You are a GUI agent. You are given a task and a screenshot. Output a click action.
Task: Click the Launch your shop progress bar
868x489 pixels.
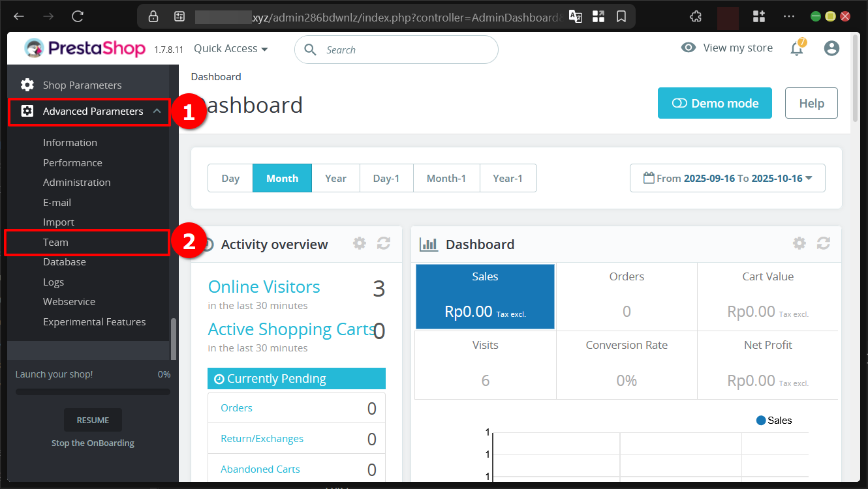click(93, 392)
